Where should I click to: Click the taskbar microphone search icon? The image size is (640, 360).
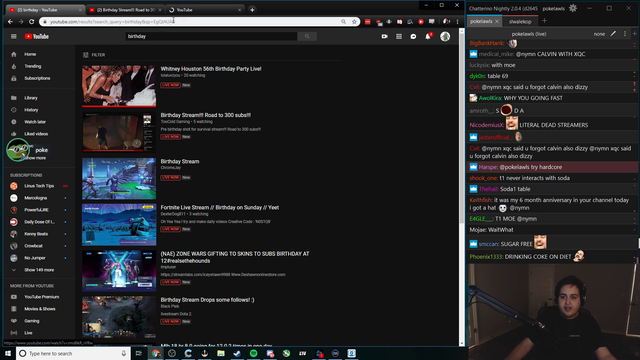(124, 353)
